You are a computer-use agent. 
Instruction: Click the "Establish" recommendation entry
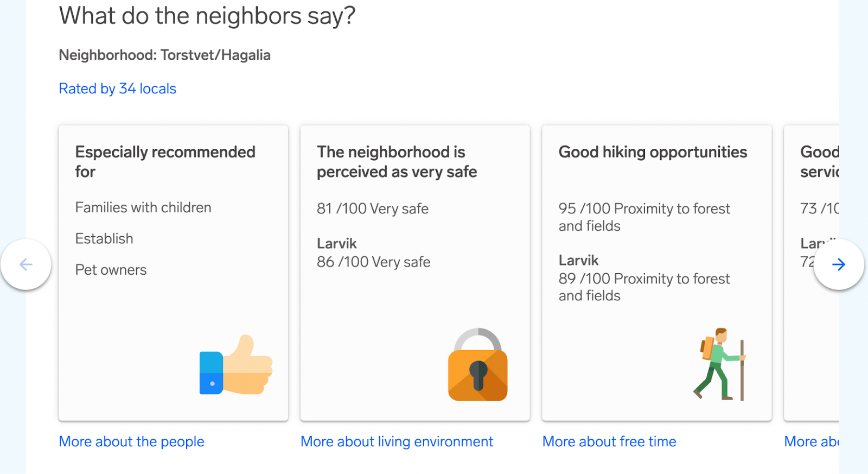click(x=104, y=238)
